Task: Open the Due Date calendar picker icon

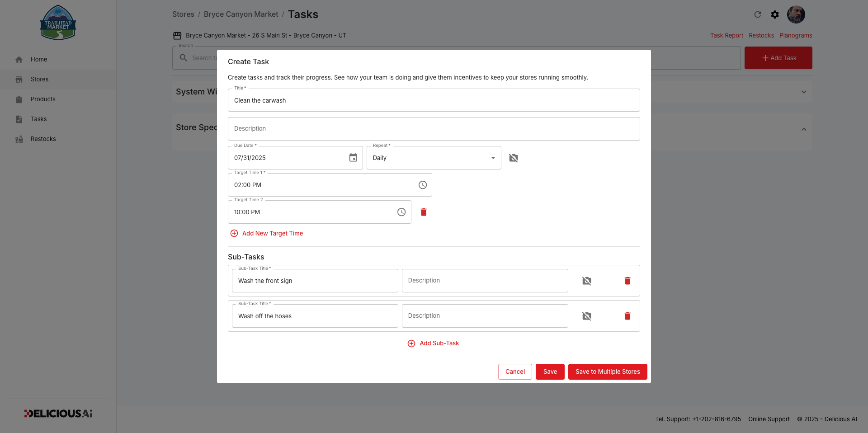Action: [353, 158]
